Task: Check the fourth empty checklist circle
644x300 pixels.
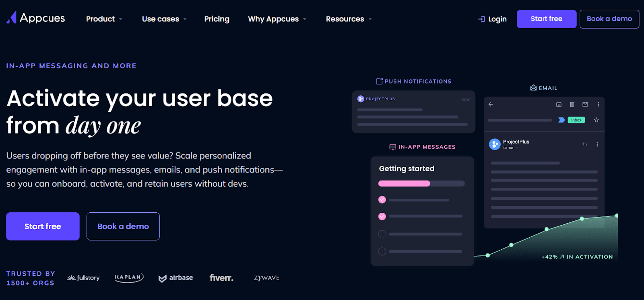Action: coord(382,251)
